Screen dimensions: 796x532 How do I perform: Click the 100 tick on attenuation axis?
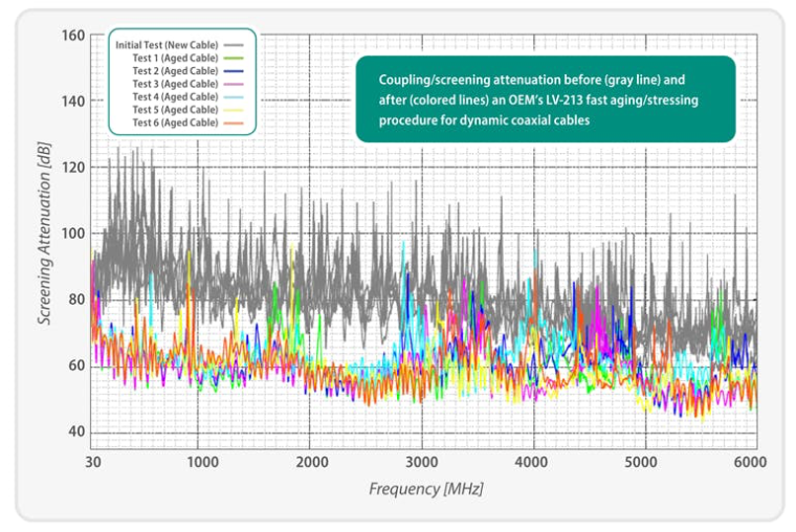[72, 234]
